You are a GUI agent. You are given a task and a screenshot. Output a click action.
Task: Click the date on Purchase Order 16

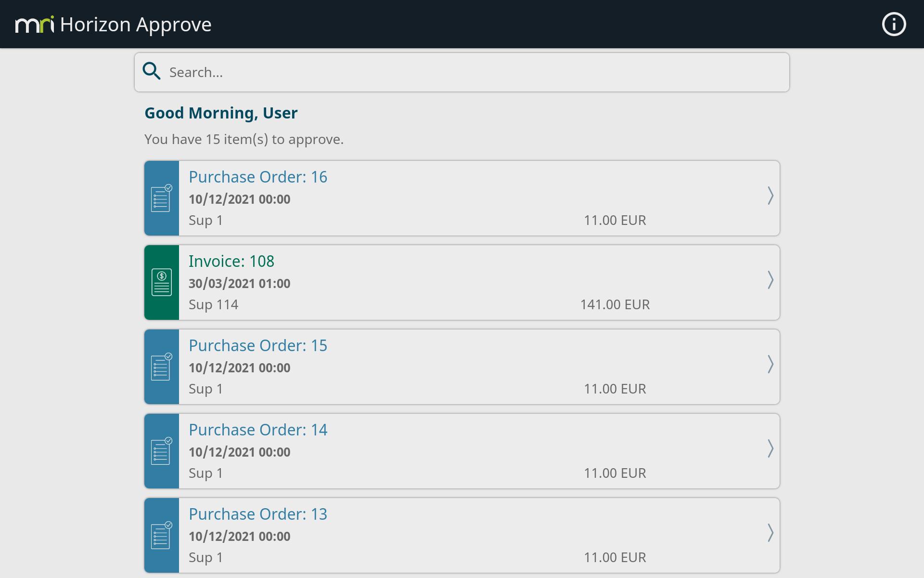[x=239, y=199]
